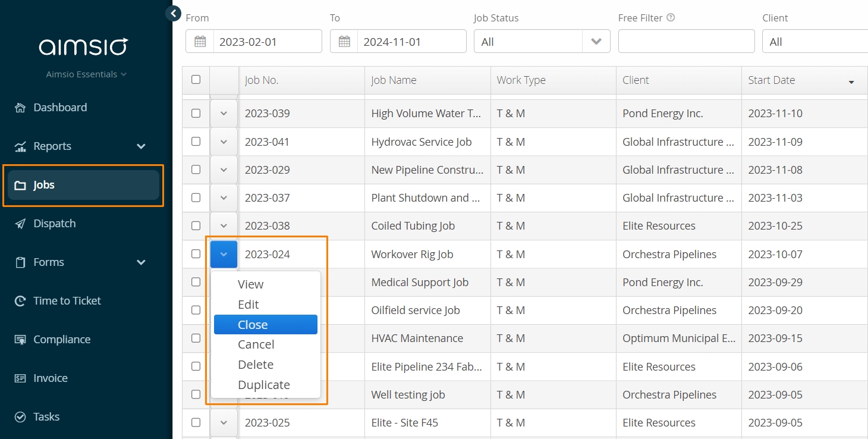Open action dropdown for job 2023-041

(224, 142)
